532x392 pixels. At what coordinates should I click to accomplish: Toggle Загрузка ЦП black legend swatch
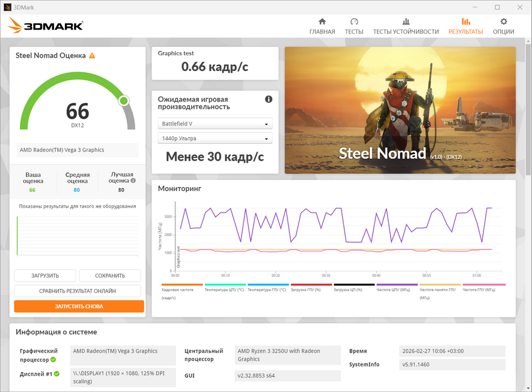(354, 285)
